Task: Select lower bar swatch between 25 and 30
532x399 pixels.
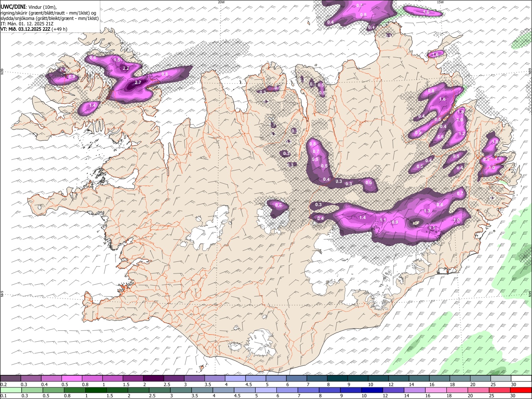Action: point(500,390)
